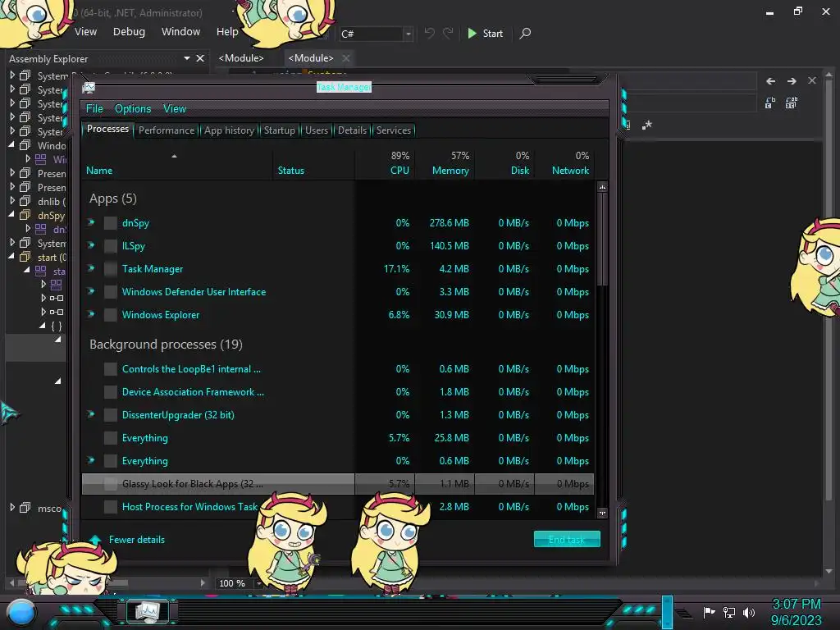
Task: Click Task Manager's scroll up arrow
Action: click(602, 187)
